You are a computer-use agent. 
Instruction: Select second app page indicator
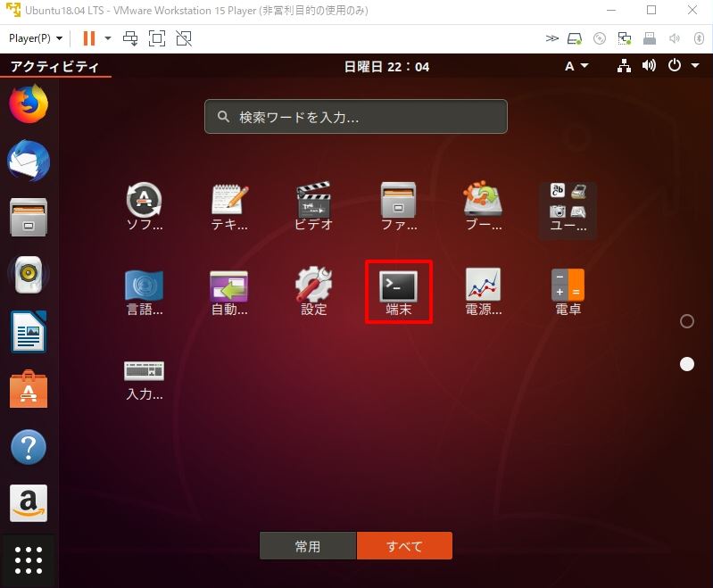pyautogui.click(x=686, y=364)
